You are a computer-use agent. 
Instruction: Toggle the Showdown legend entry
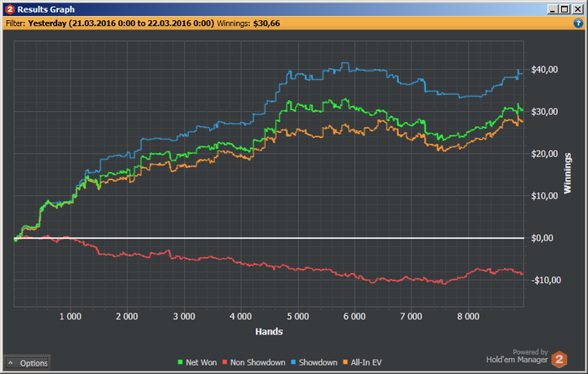tap(314, 362)
